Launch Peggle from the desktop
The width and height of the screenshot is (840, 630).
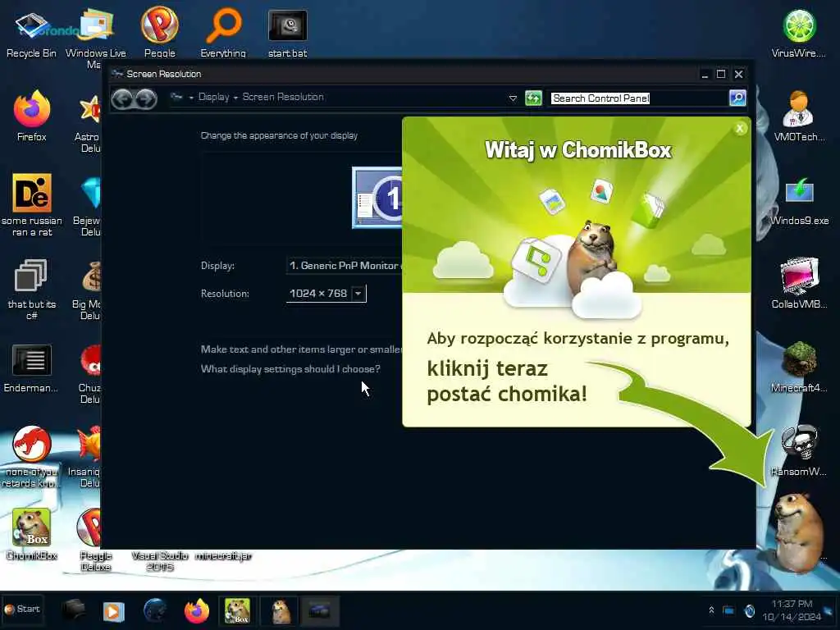click(160, 32)
